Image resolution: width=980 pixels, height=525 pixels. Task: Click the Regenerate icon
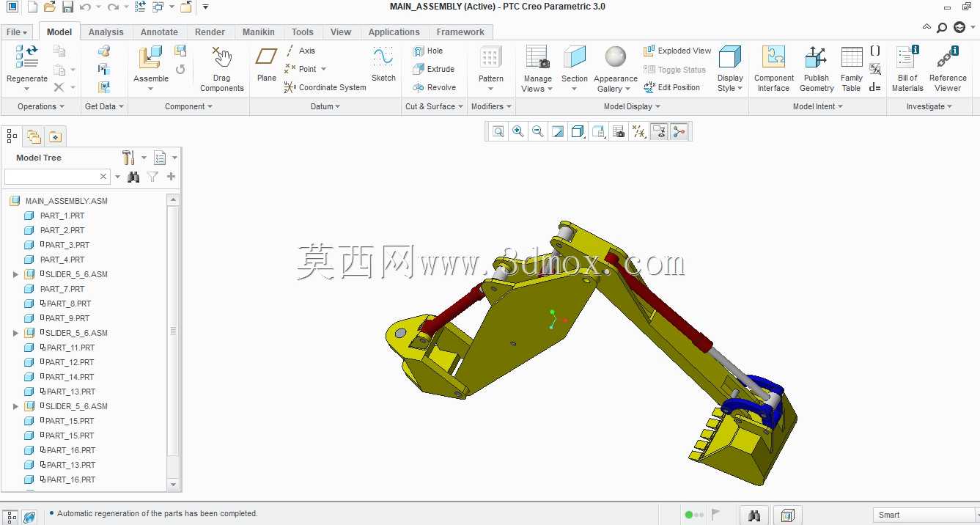pyautogui.click(x=27, y=57)
